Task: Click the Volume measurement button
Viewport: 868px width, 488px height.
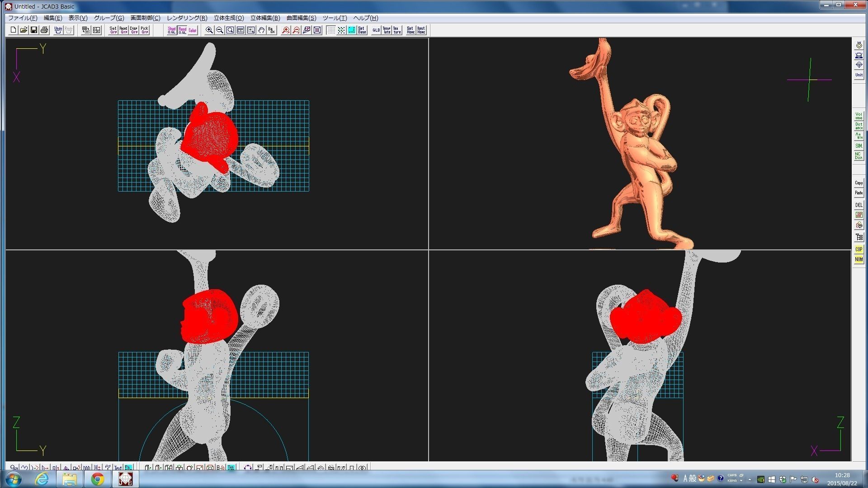Action: click(x=859, y=116)
